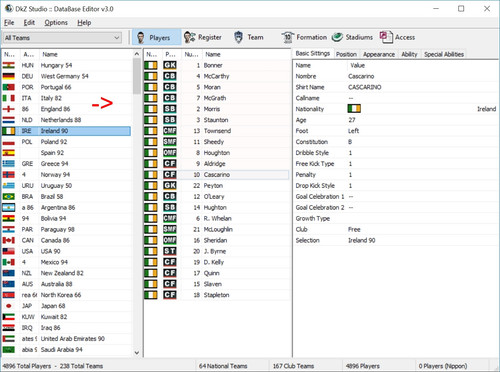This screenshot has height=372, width=500.
Task: Open the Formation shirt icon
Action: 287,37
